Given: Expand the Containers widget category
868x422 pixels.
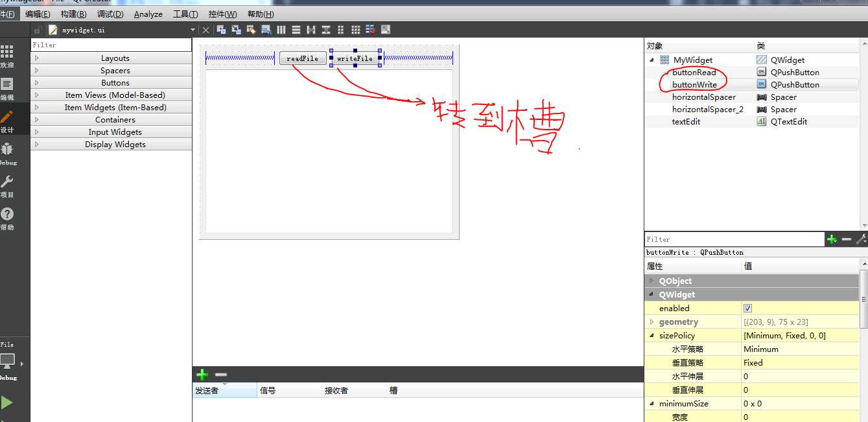Looking at the screenshot, I should tap(37, 120).
